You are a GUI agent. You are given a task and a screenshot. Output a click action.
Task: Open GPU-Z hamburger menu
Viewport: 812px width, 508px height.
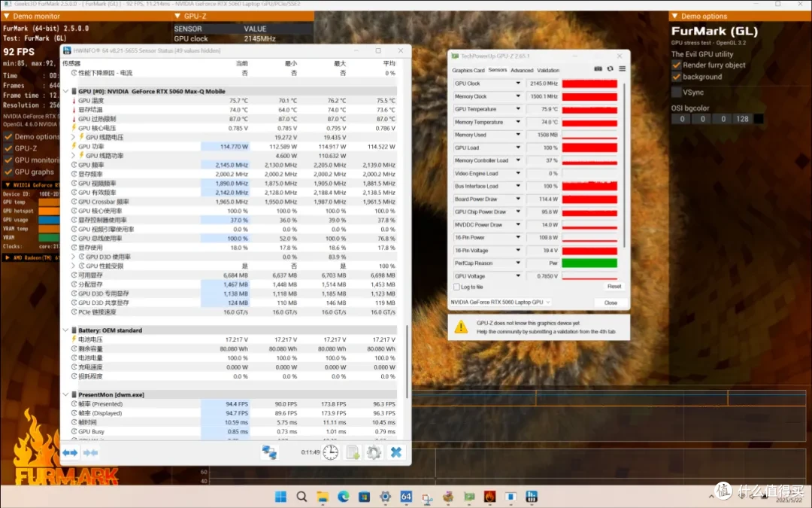click(622, 68)
